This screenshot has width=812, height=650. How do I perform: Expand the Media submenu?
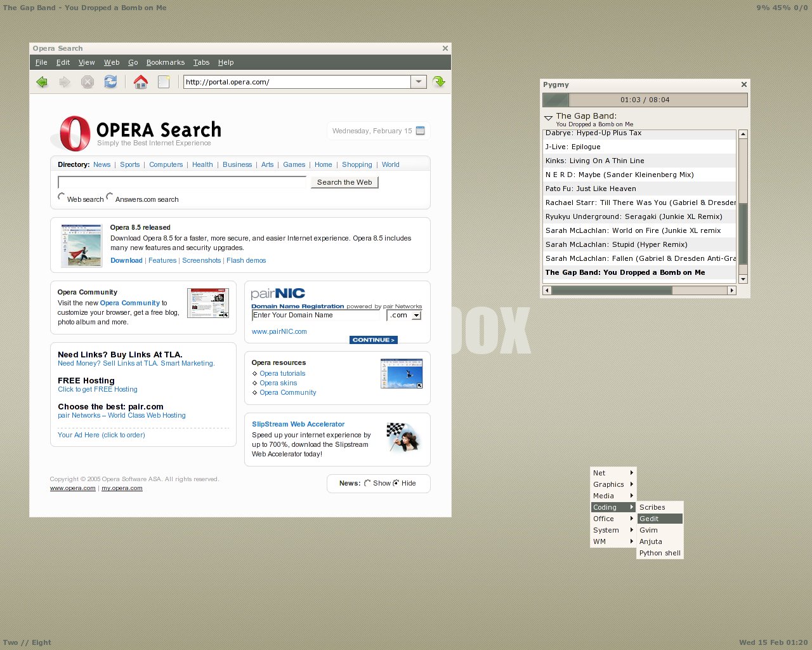click(613, 496)
